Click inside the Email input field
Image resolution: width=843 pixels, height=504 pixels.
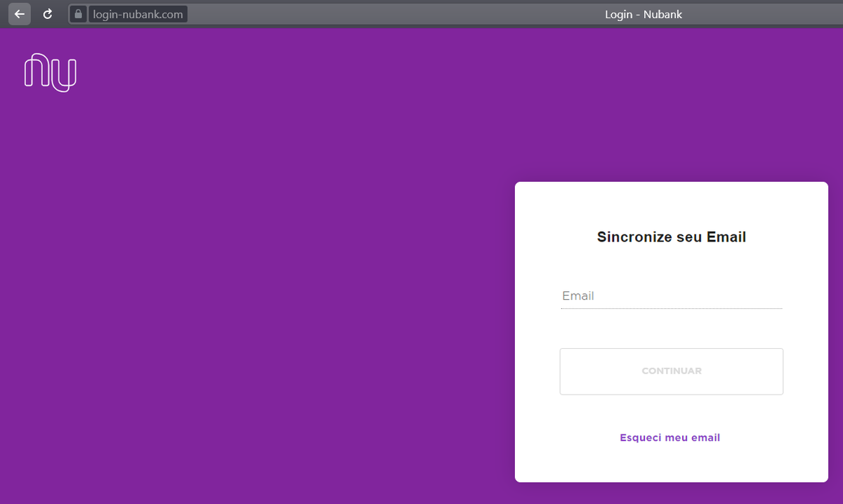click(671, 296)
